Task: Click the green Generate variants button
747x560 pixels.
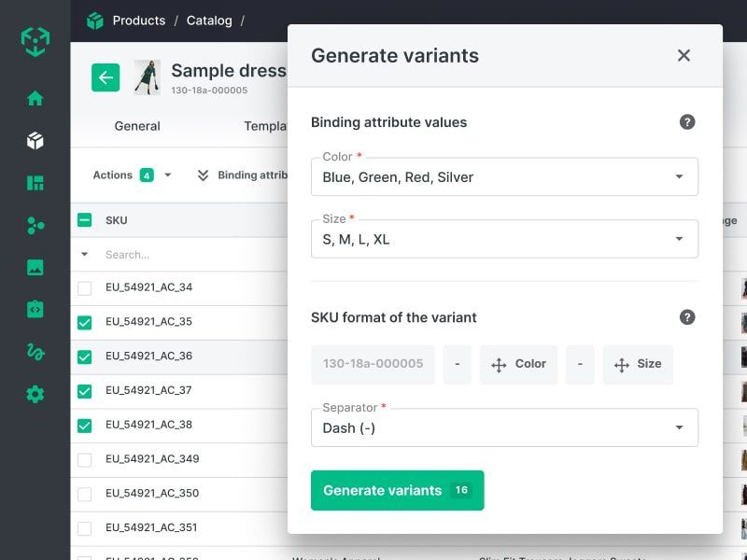Action: [398, 491]
